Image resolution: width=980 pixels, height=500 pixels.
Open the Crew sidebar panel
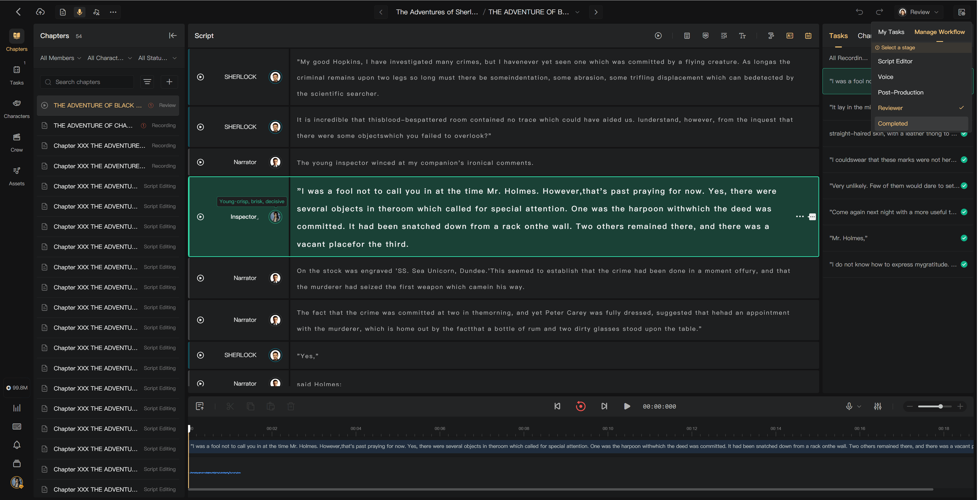coord(17,141)
